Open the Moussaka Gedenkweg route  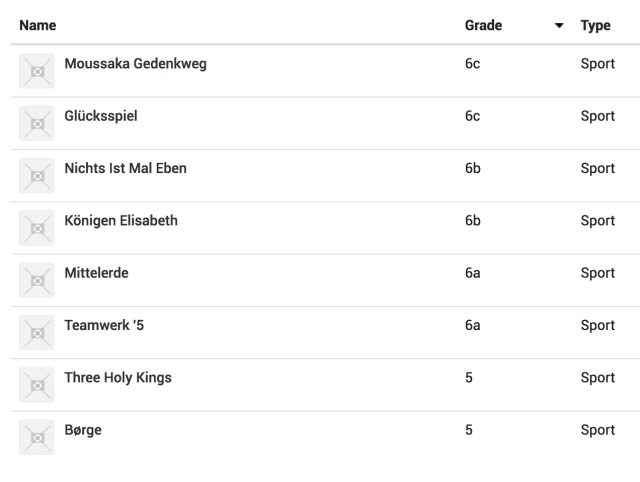pos(135,64)
